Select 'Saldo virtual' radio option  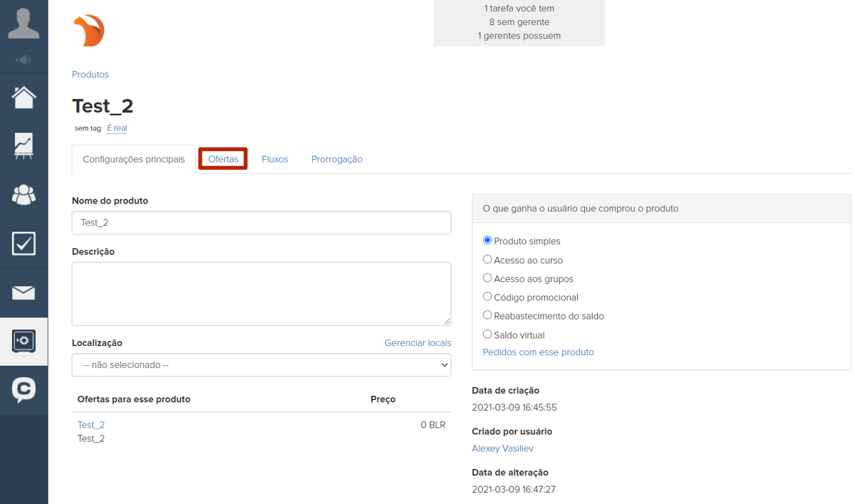pyautogui.click(x=487, y=335)
